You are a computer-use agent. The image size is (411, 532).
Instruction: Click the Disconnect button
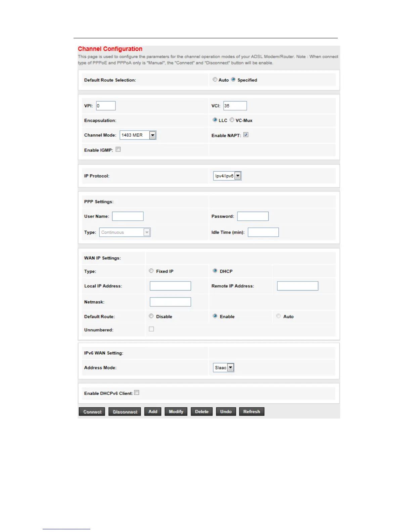[125, 412]
